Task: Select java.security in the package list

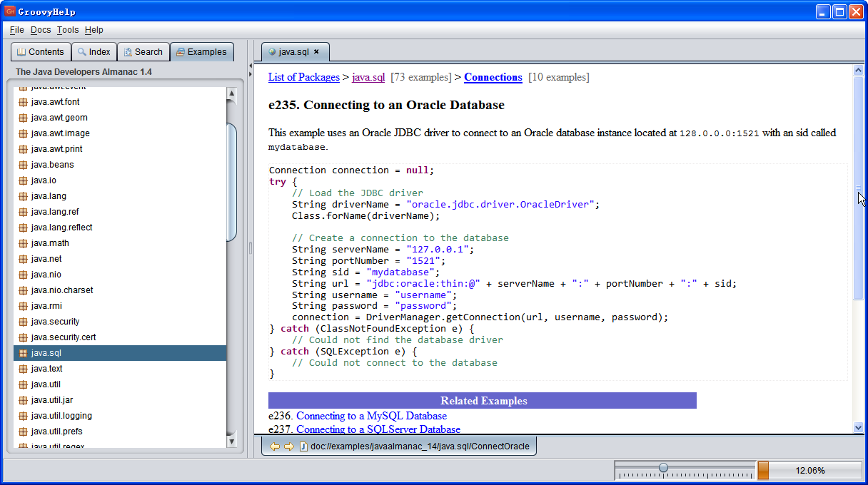Action: coord(120,322)
